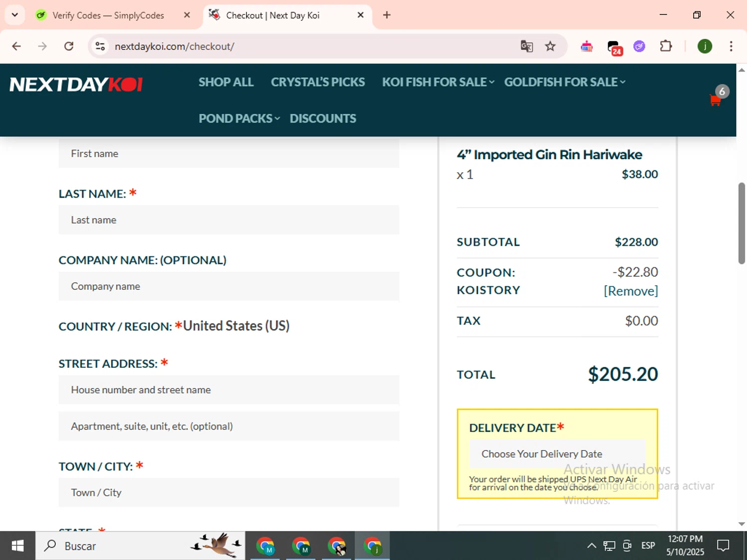The width and height of the screenshot is (747, 560).
Task: Click the $205.20 total amount
Action: (x=623, y=374)
